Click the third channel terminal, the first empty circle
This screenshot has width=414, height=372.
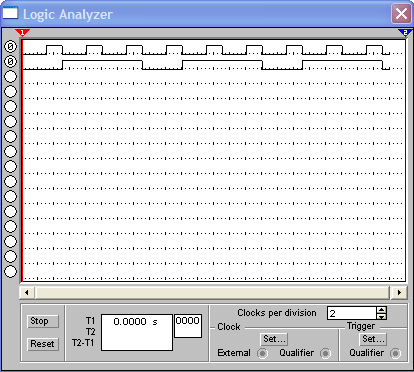[x=10, y=77]
